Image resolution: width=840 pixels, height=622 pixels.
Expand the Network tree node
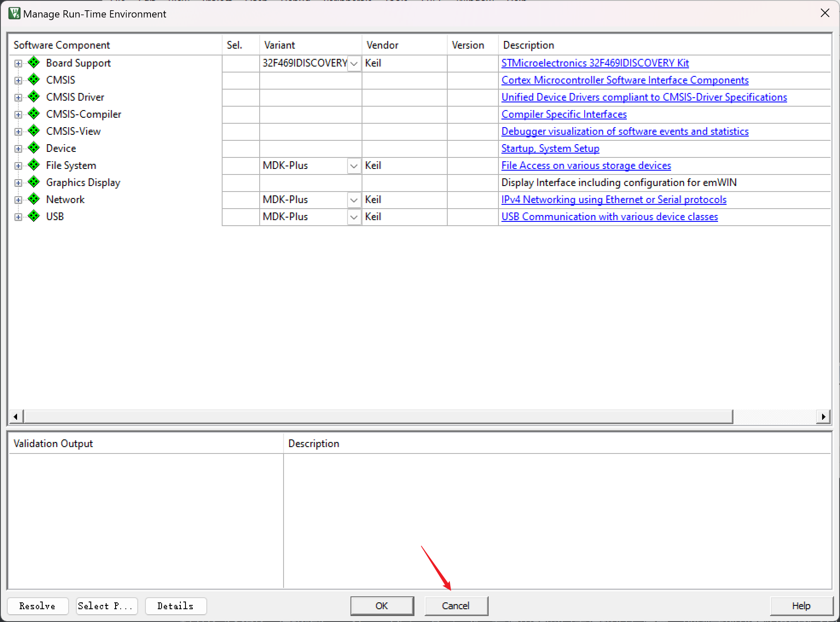[18, 200]
